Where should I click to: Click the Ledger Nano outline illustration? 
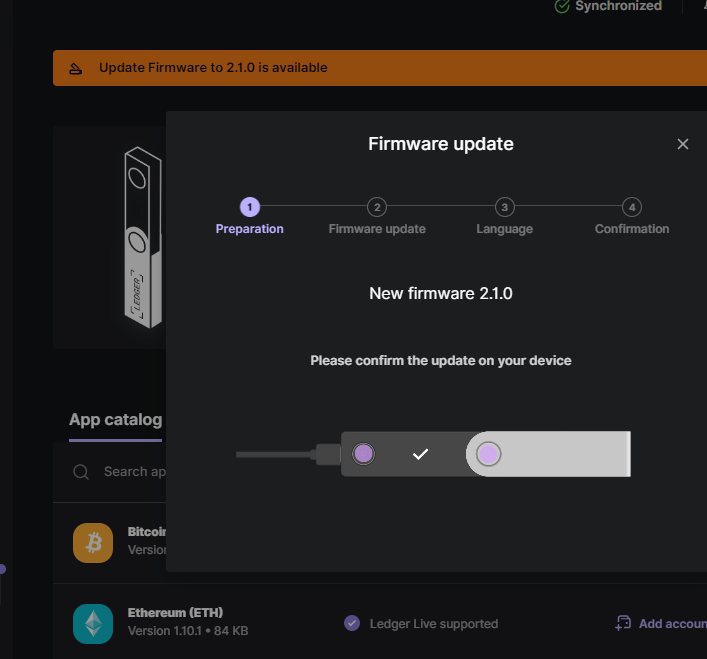tap(141, 235)
